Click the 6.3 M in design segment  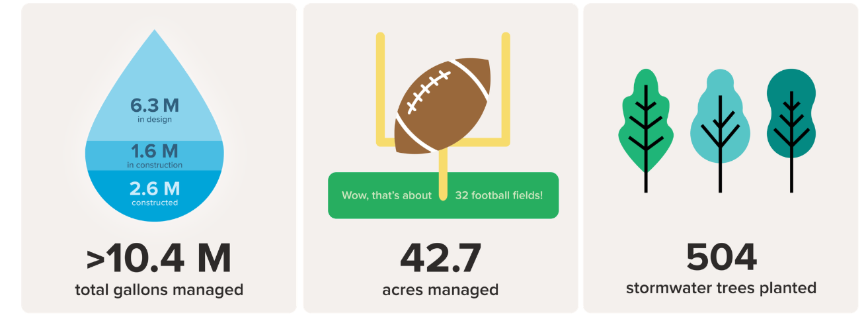pos(155,109)
